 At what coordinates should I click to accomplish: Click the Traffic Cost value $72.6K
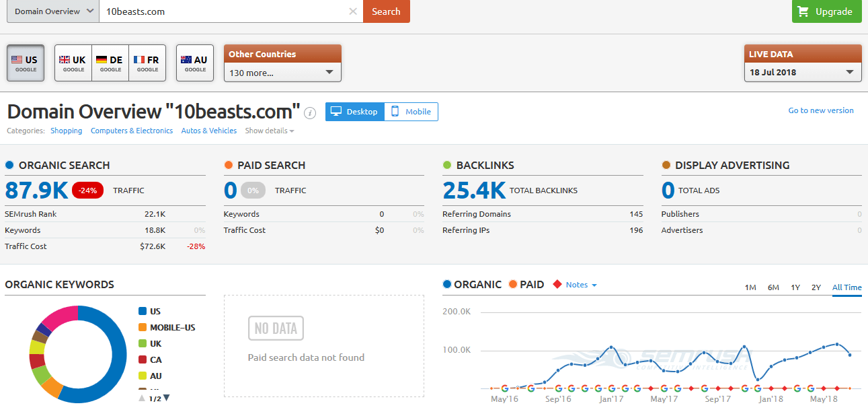[153, 246]
